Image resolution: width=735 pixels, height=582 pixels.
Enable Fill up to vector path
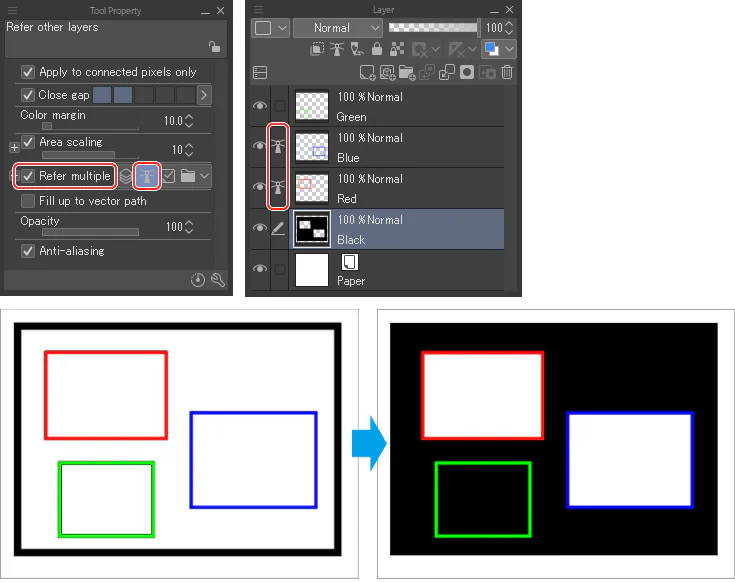[28, 201]
